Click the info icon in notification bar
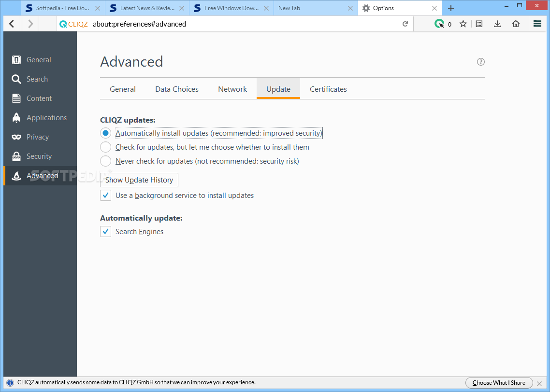The image size is (550, 392). (10, 382)
